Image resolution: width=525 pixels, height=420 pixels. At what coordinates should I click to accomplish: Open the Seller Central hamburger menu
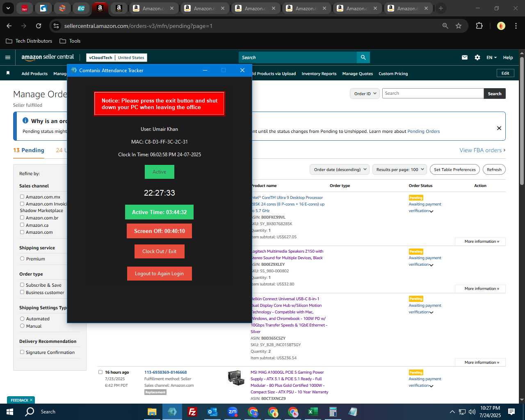[x=8, y=57]
